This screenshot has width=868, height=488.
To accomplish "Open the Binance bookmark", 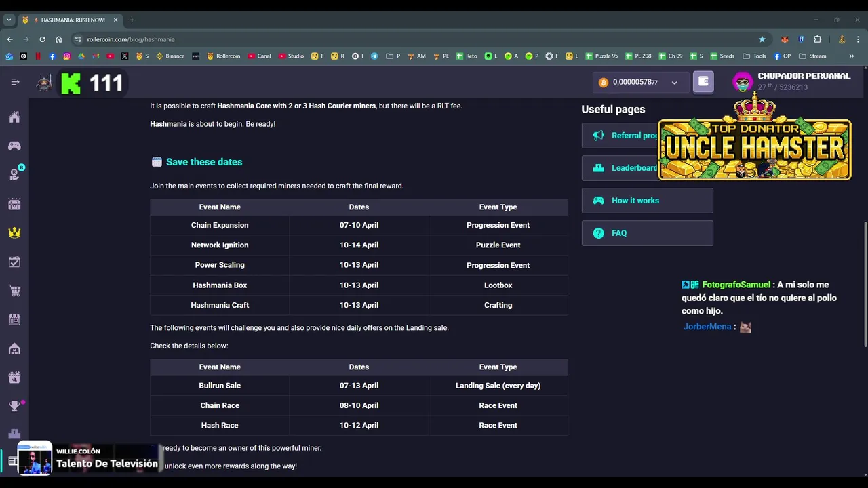I will click(x=170, y=56).
